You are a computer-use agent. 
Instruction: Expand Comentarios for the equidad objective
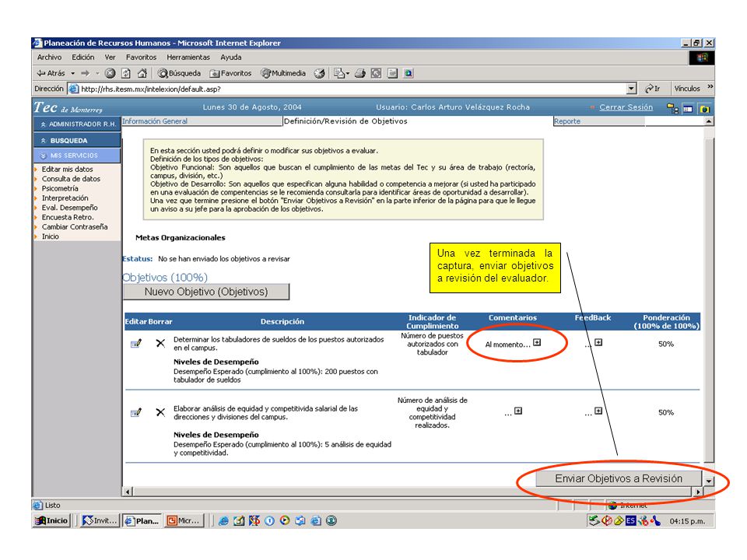(x=518, y=411)
